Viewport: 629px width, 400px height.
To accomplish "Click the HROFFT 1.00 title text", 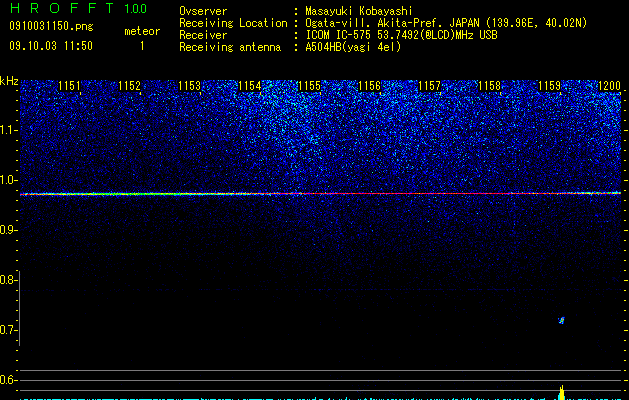I will pos(78,8).
